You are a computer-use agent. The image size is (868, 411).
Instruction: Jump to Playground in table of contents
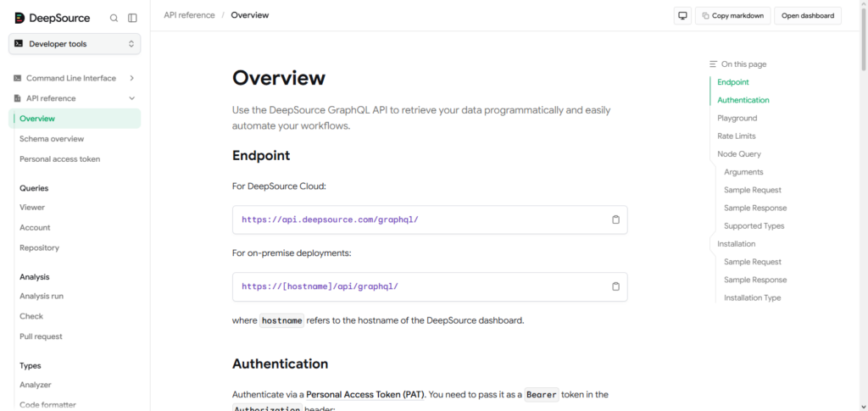click(x=737, y=118)
